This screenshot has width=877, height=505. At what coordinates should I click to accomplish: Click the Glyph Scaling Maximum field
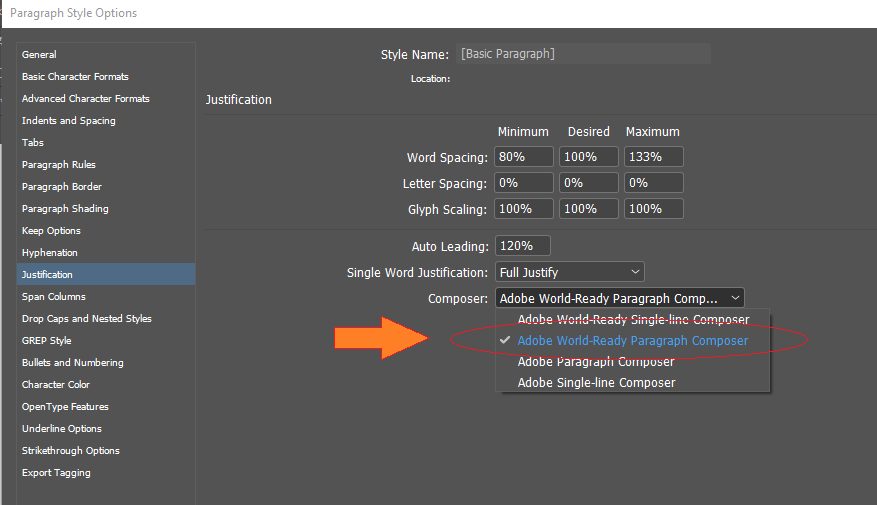[x=654, y=209]
